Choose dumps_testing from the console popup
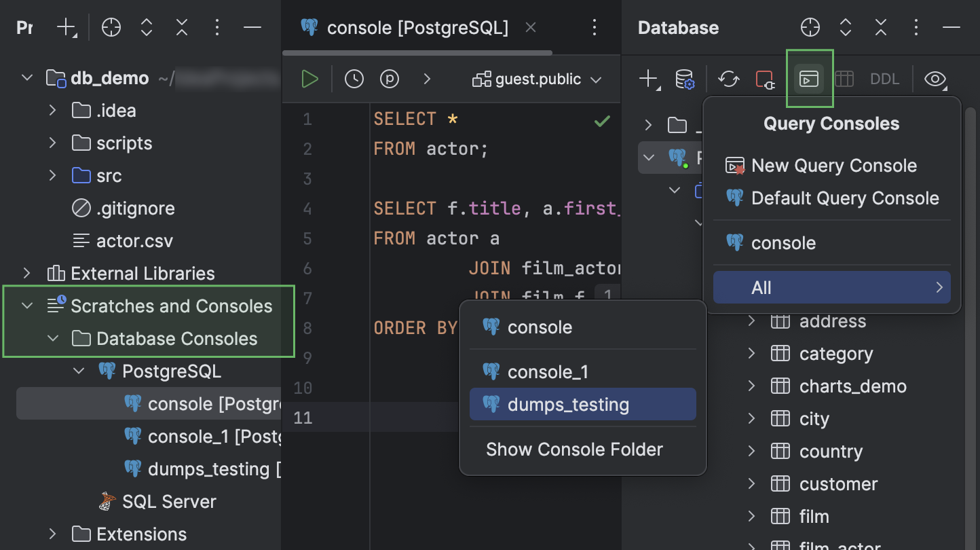This screenshot has height=550, width=980. (x=582, y=404)
